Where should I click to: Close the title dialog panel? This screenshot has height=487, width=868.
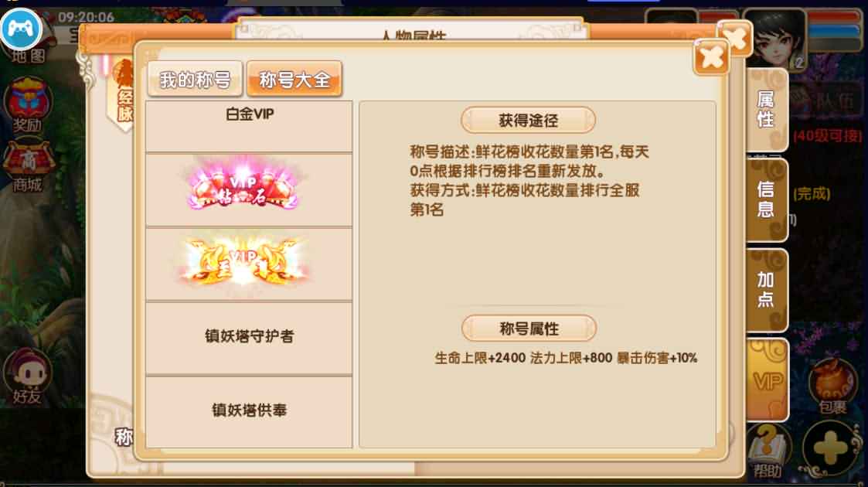coord(711,57)
